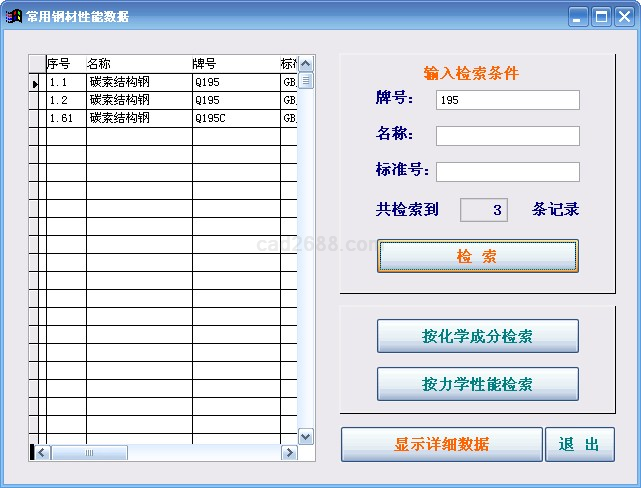Select the record count box showing 3
Viewport: 641px width, 488px height.
(x=484, y=210)
